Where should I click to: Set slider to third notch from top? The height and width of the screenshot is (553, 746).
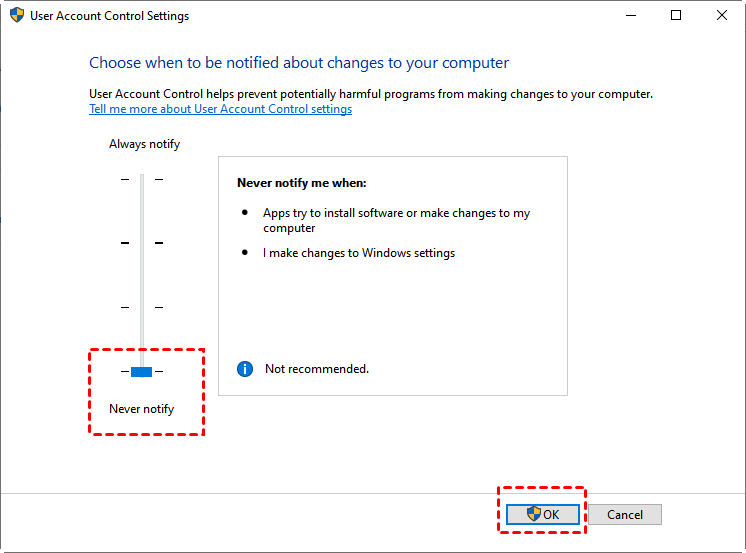pyautogui.click(x=142, y=307)
